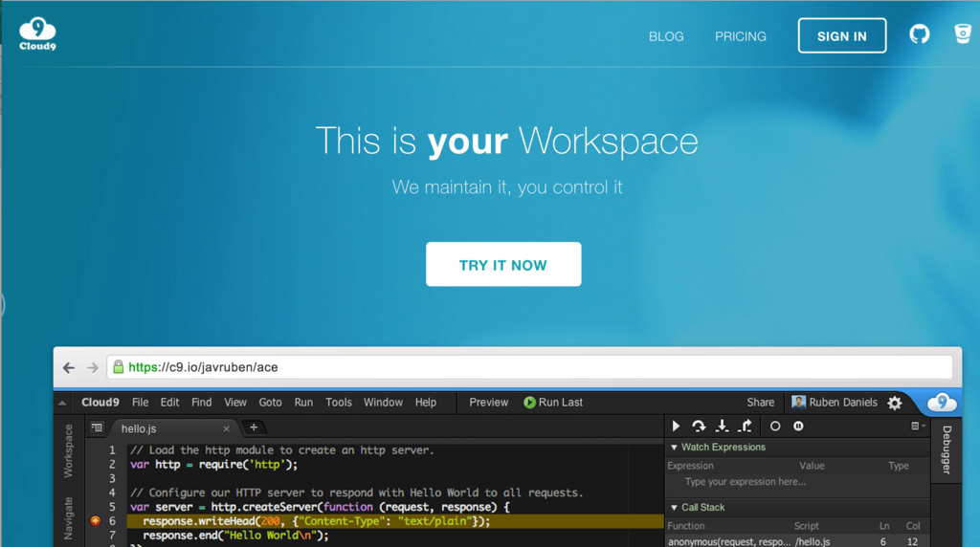This screenshot has width=980, height=547.
Task: Click the Cloud9 cloud icon in IDE corner
Action: 942,403
